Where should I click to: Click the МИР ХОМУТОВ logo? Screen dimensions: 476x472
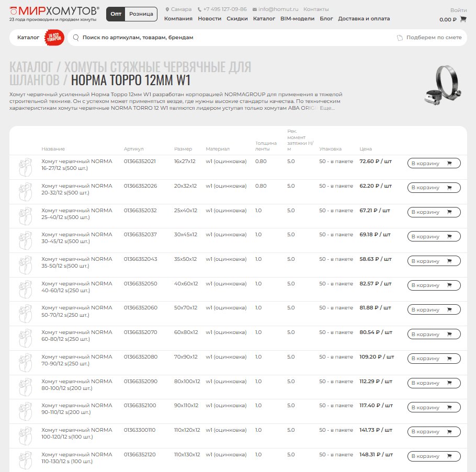pyautogui.click(x=54, y=14)
